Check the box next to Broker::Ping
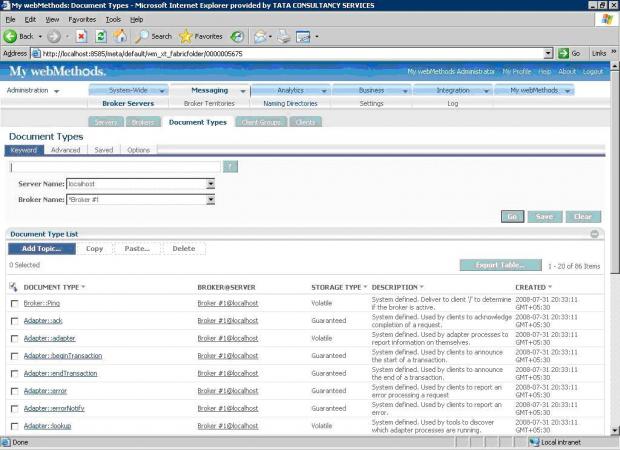 [x=14, y=303]
